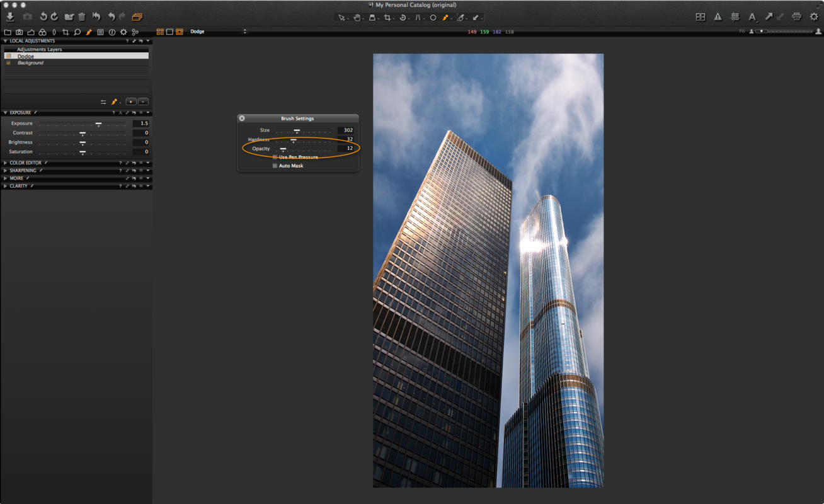Enable the Auto Mask checkbox
The image size is (824, 504).
(275, 166)
